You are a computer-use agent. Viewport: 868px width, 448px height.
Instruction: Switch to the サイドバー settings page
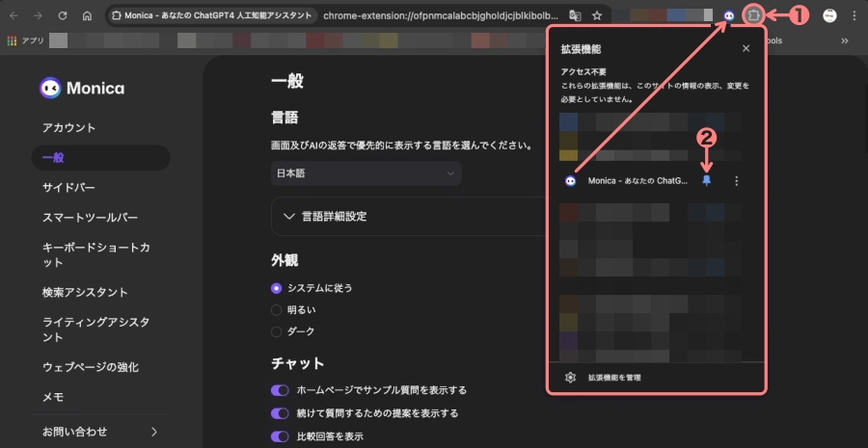(x=68, y=187)
